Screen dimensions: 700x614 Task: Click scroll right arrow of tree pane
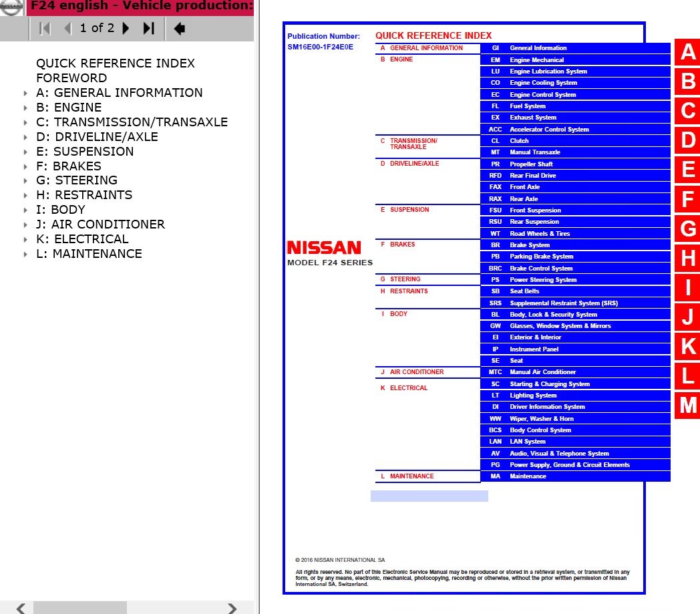(232, 608)
